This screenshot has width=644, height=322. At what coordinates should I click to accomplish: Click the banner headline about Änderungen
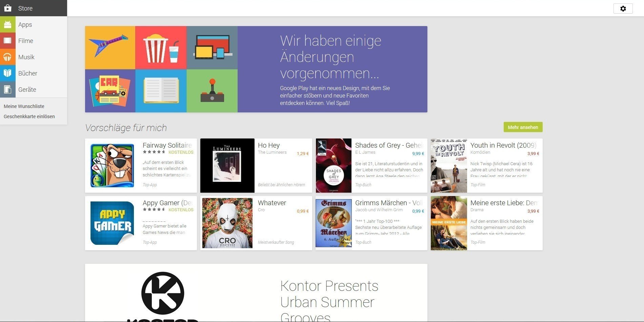click(x=330, y=57)
